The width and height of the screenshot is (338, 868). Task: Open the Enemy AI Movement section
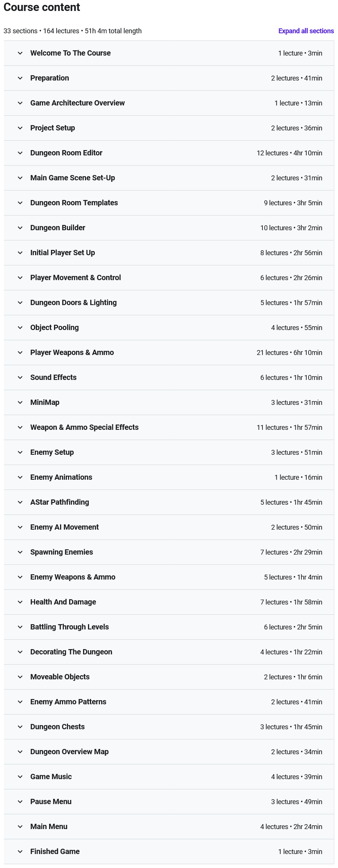[169, 527]
